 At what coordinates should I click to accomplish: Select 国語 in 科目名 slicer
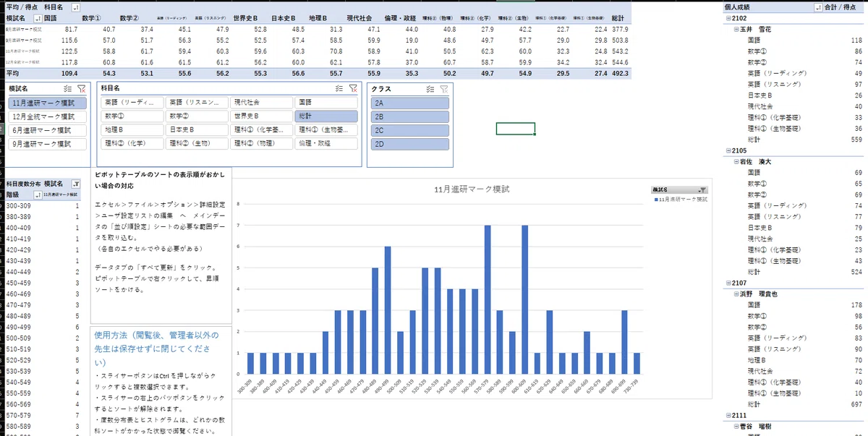pos(327,103)
